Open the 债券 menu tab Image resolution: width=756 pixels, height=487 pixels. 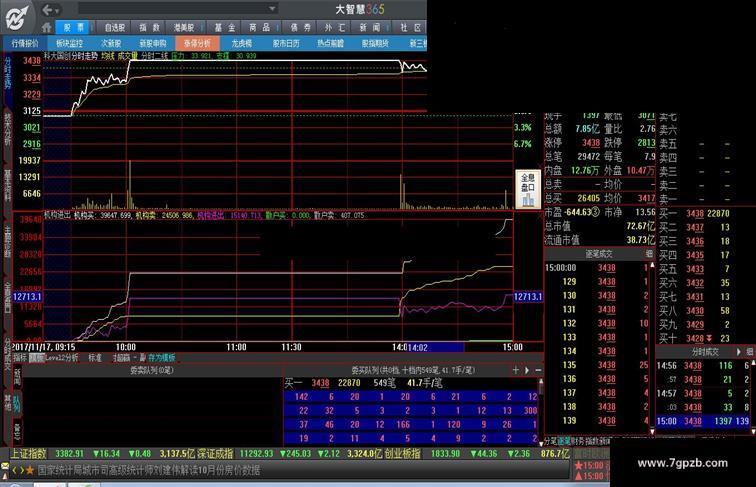point(300,27)
